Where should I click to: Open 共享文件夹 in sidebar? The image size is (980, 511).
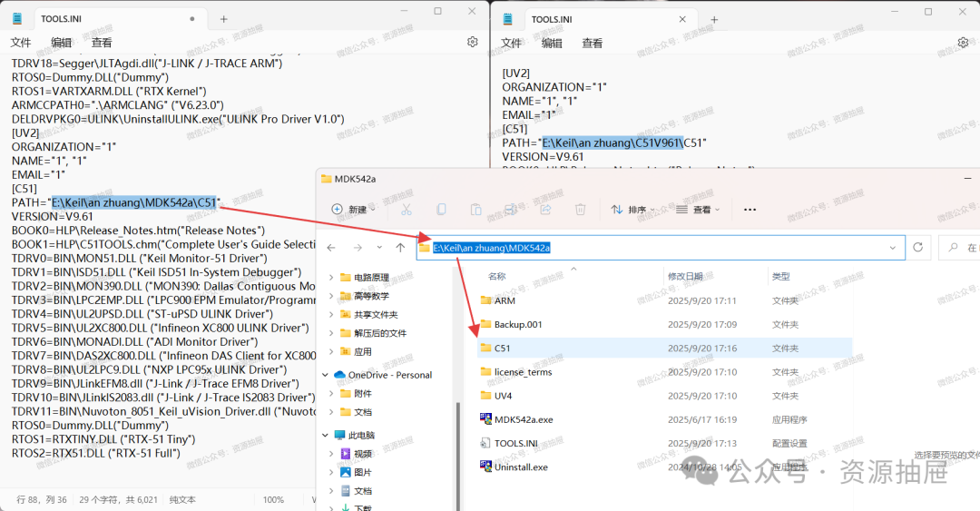click(376, 315)
